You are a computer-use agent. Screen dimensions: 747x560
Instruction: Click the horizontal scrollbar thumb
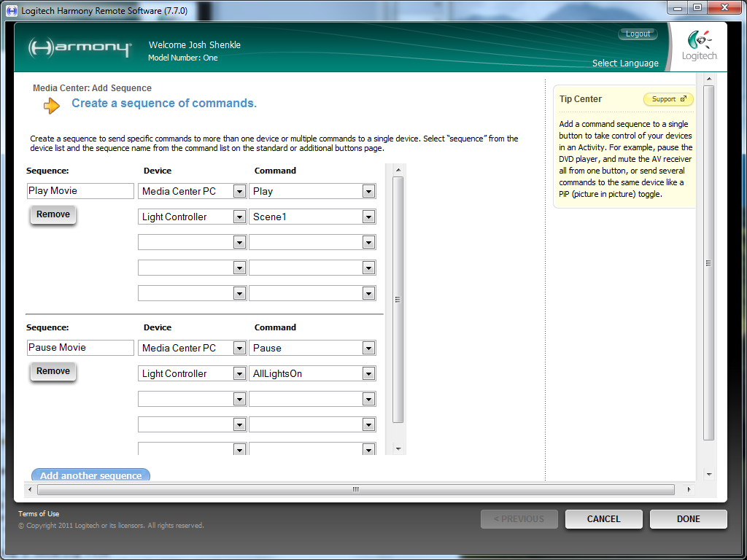[356, 489]
